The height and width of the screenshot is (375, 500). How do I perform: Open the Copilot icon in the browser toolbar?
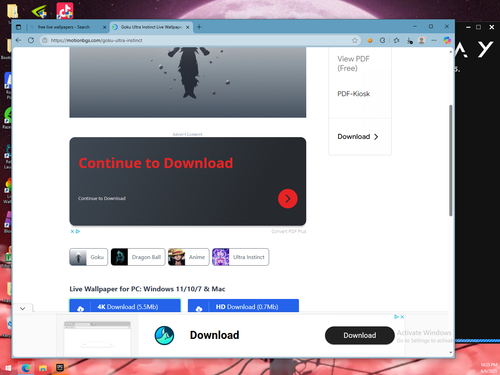tap(447, 40)
